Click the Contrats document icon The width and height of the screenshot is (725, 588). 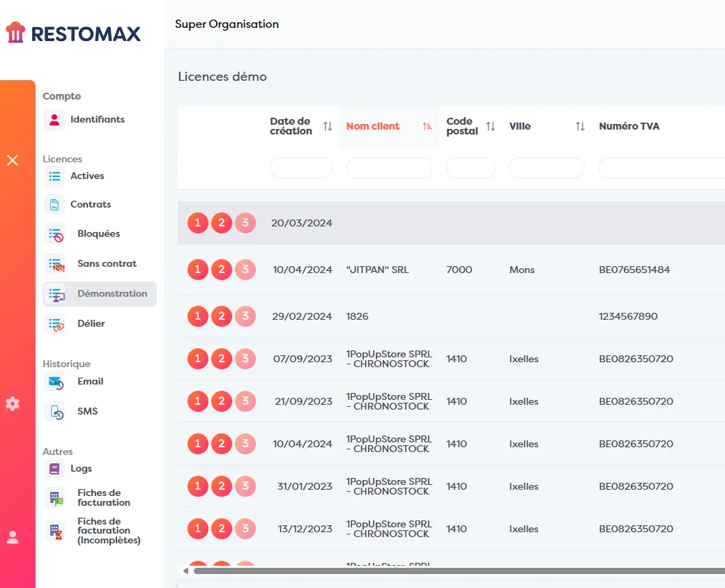tap(54, 204)
